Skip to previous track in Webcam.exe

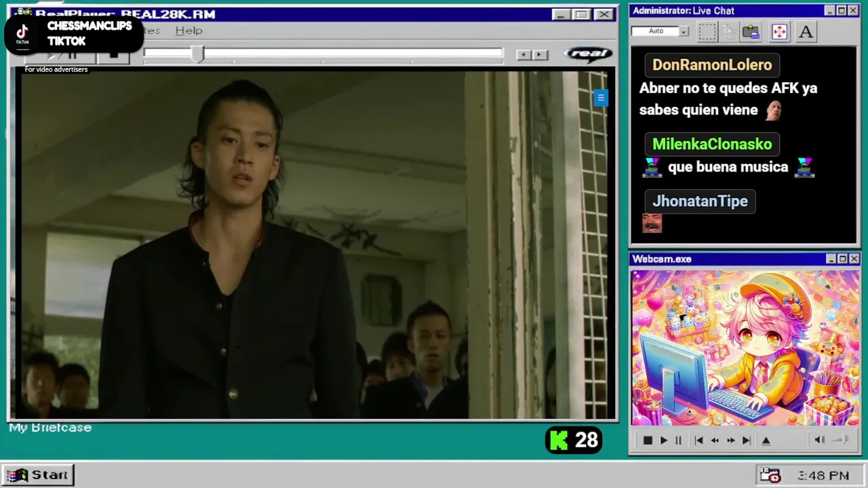pos(698,441)
